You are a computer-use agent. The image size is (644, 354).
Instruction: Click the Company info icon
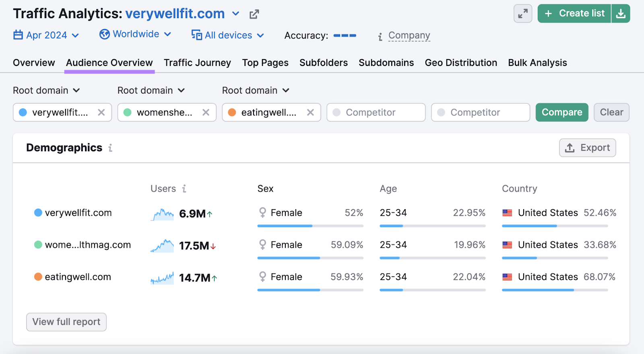coord(380,37)
